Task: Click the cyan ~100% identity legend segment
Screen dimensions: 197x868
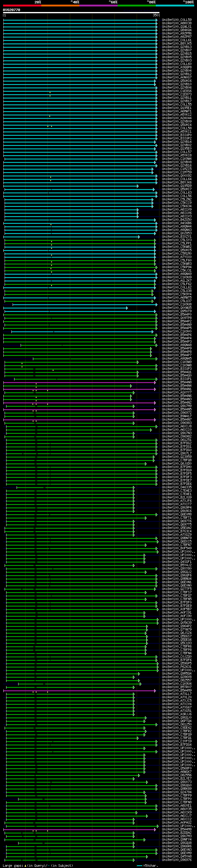Action: click(175, 6)
